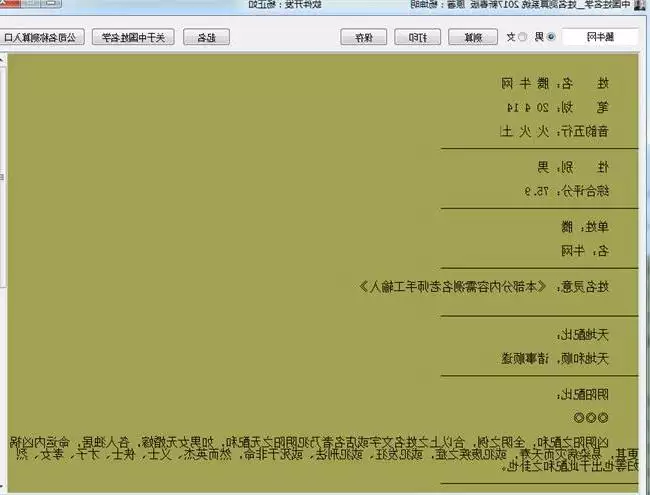Close the window with the red button
This screenshot has width=650, height=495.
coord(10,4)
